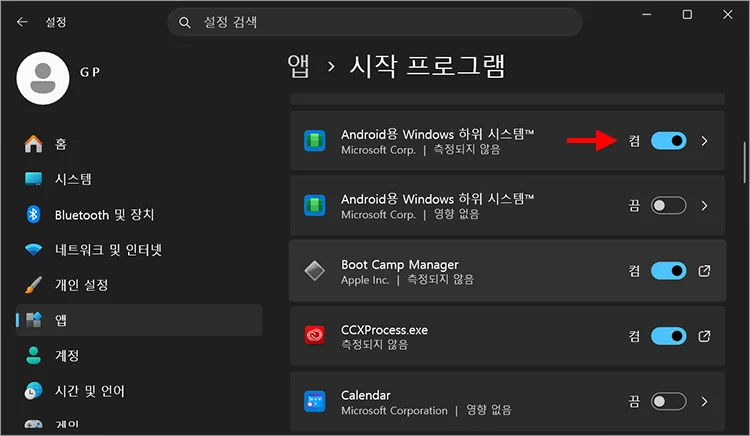The width and height of the screenshot is (750, 436).
Task: Open 네트워크 및 인터넷 settings
Action: tap(139, 250)
